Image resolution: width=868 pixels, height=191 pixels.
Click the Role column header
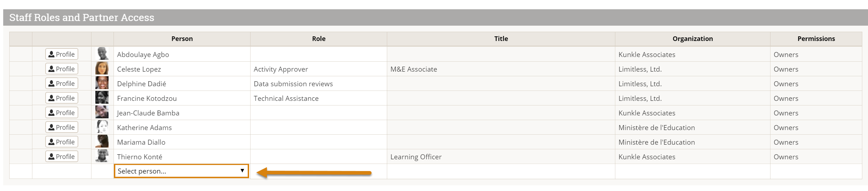click(319, 39)
